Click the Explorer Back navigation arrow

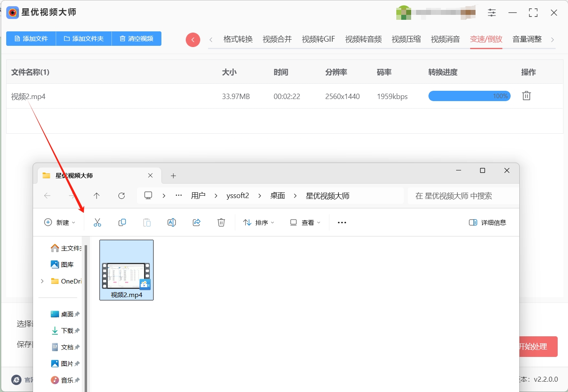point(47,196)
